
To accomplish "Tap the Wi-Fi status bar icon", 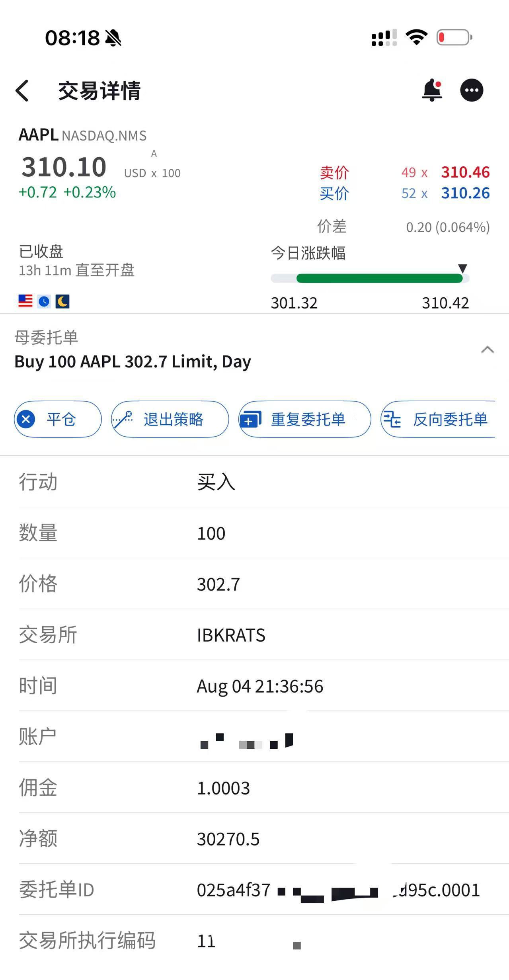I will click(416, 37).
